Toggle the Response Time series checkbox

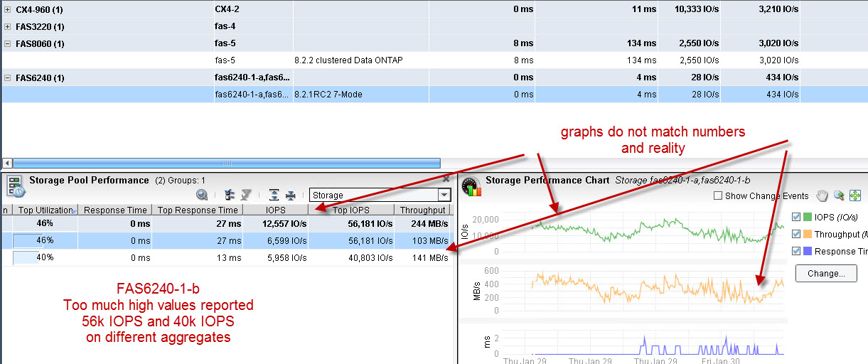coord(796,251)
